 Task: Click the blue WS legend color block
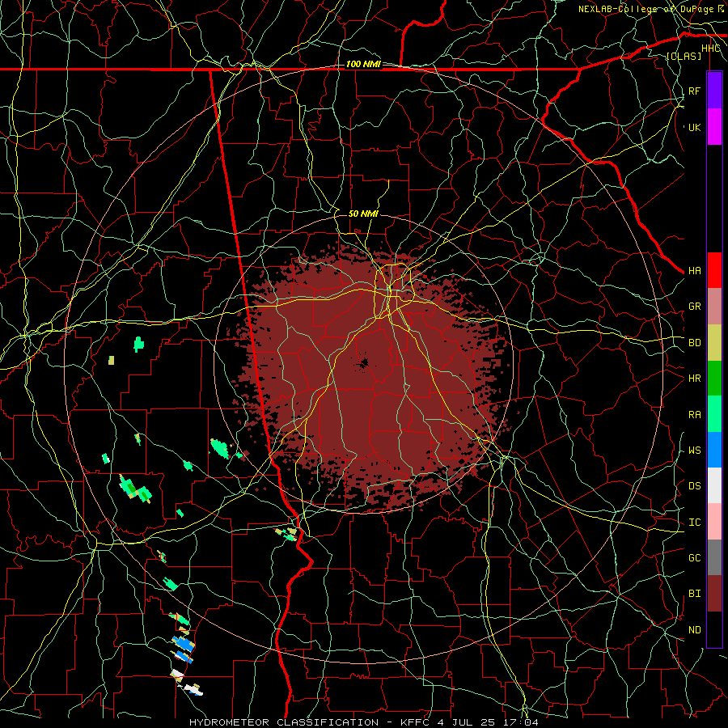tap(714, 450)
